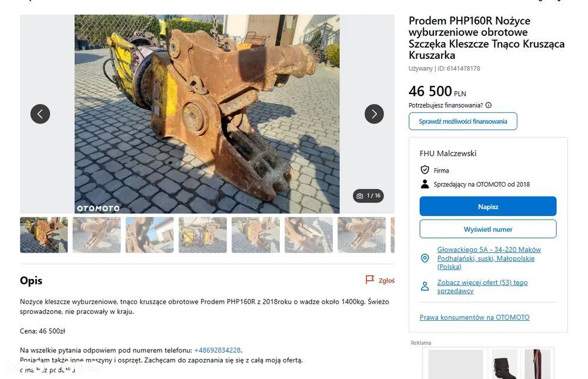Click the boot advertisement image
The width and height of the screenshot is (588, 379).
click(505, 364)
